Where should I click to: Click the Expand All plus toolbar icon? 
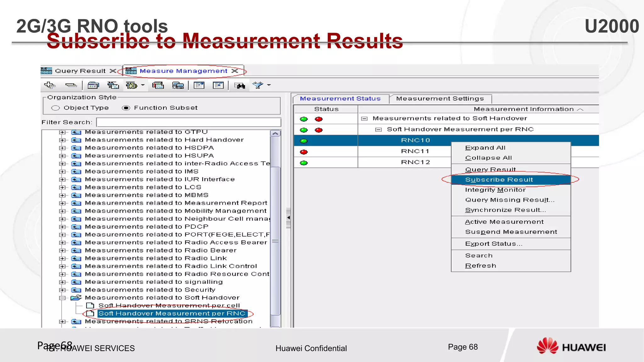tap(49, 85)
